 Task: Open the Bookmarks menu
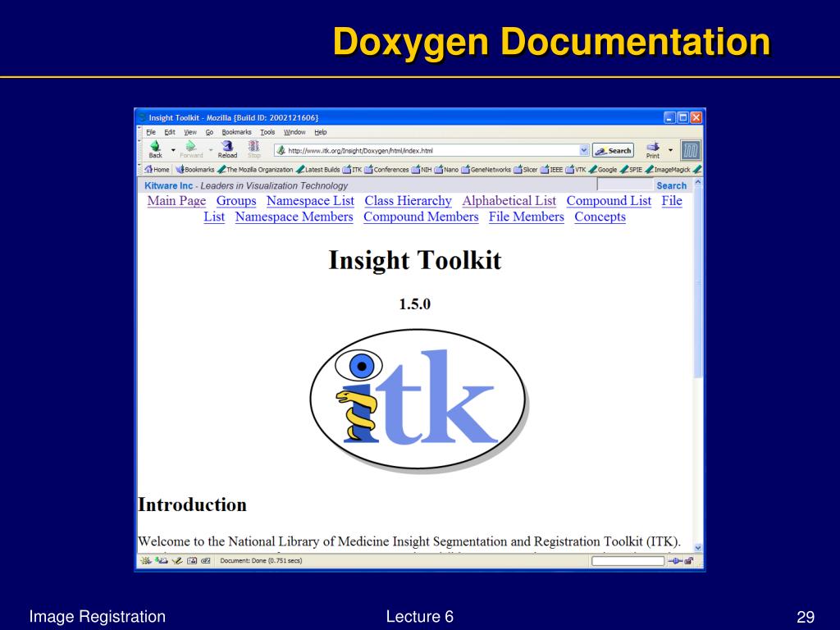click(x=236, y=132)
